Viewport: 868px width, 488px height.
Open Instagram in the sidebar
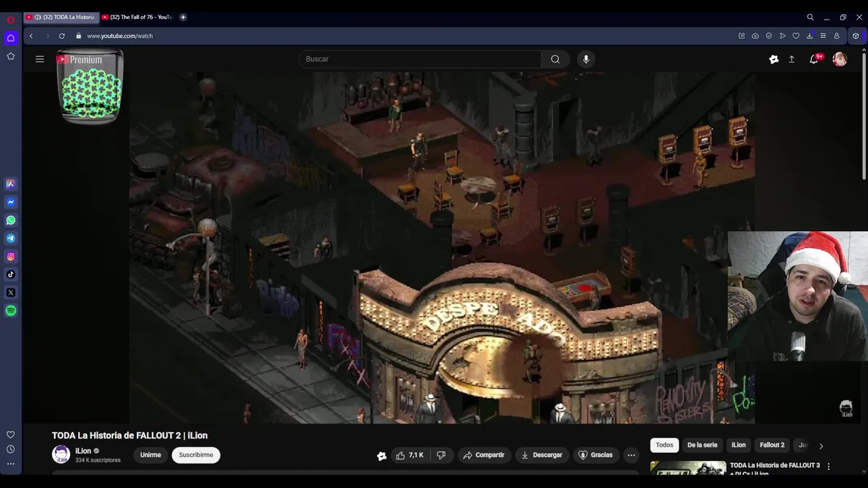[x=11, y=257]
